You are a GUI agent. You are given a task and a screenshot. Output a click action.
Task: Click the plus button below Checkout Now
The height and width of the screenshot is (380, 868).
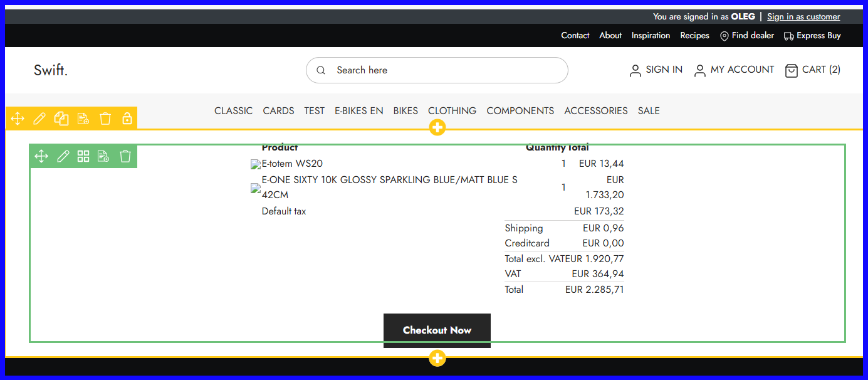tap(437, 358)
